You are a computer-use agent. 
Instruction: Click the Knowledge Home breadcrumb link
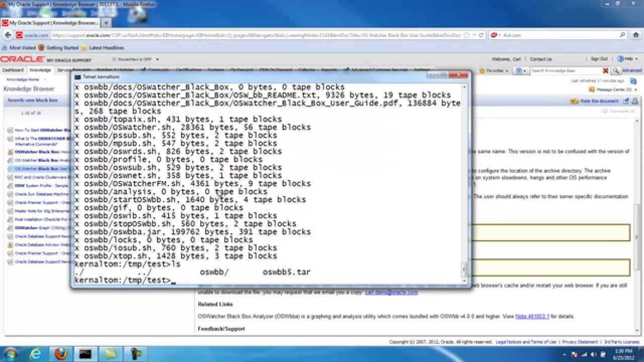pos(22,80)
